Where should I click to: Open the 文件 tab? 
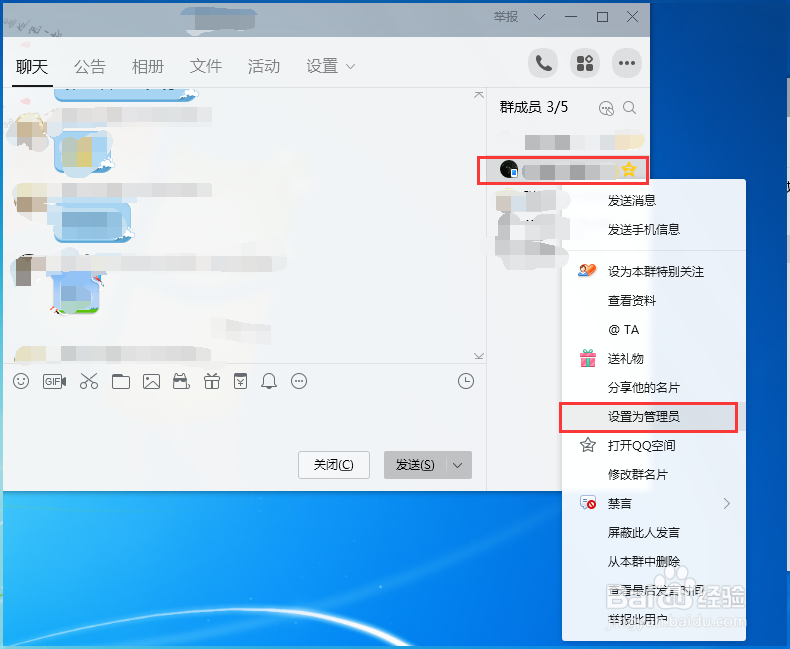[x=206, y=66]
